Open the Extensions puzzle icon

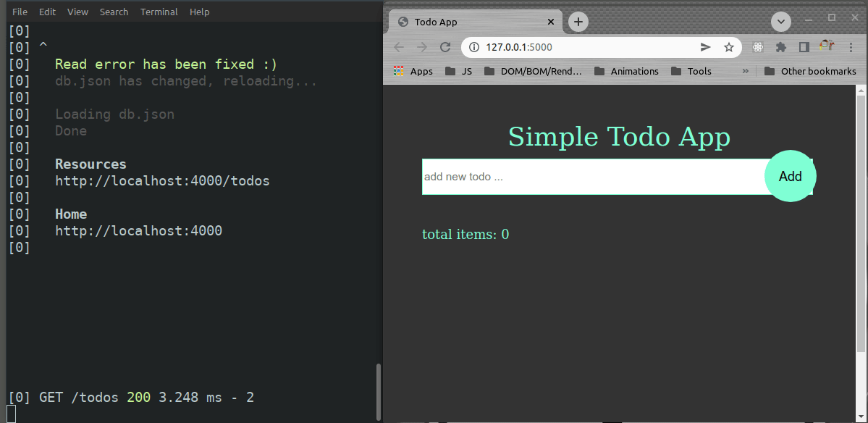[x=780, y=48]
